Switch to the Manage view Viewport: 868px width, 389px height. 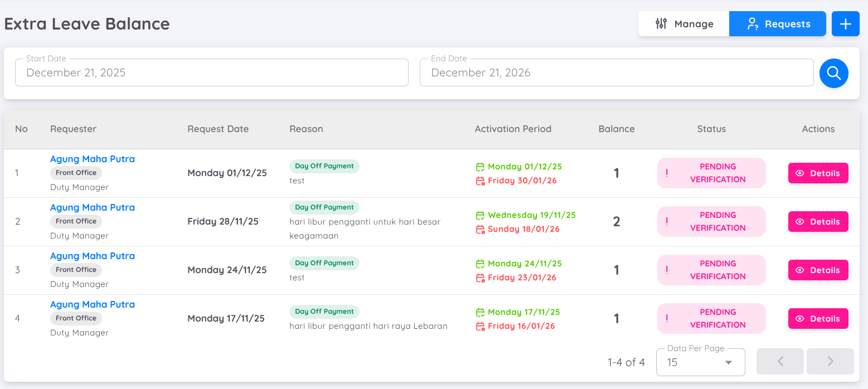683,23
